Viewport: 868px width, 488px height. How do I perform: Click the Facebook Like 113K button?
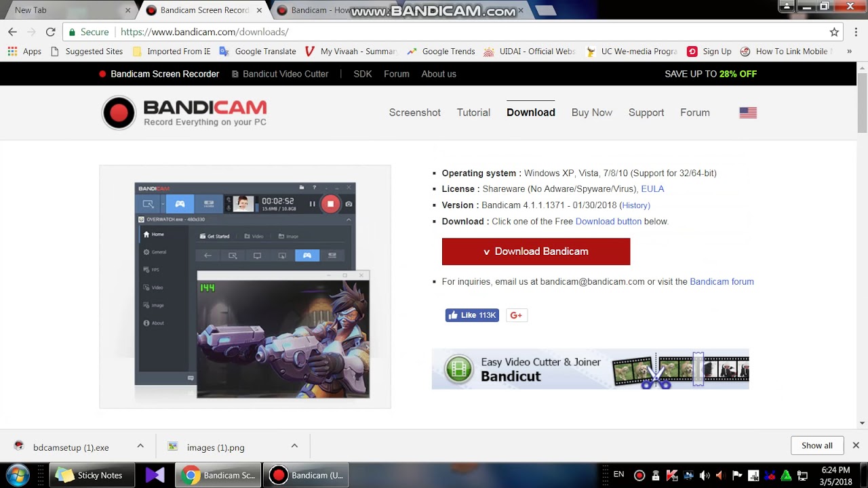pyautogui.click(x=472, y=315)
